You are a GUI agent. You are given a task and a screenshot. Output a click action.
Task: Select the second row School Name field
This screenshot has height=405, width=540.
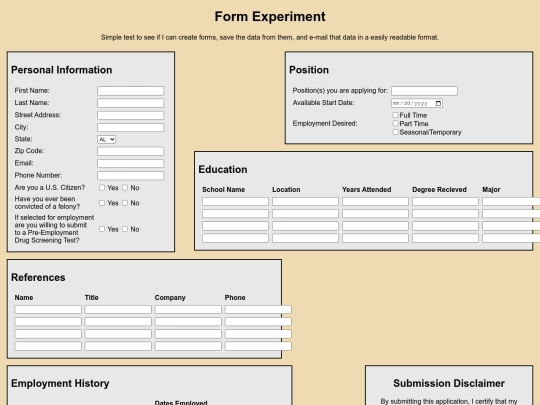[x=235, y=214]
